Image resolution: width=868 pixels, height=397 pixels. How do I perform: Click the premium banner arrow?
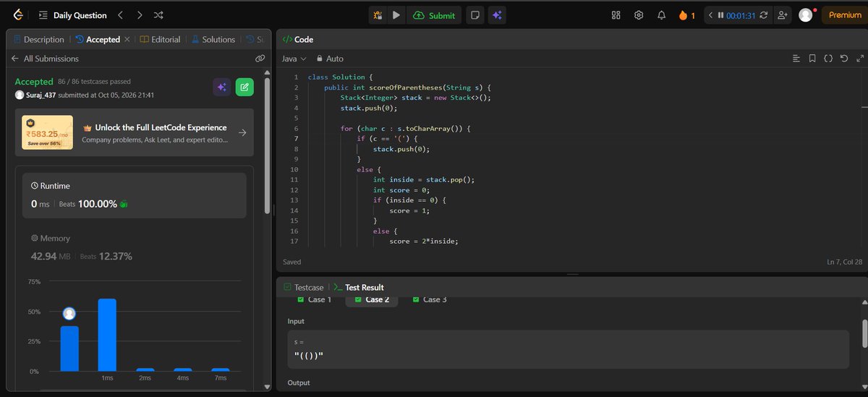242,133
